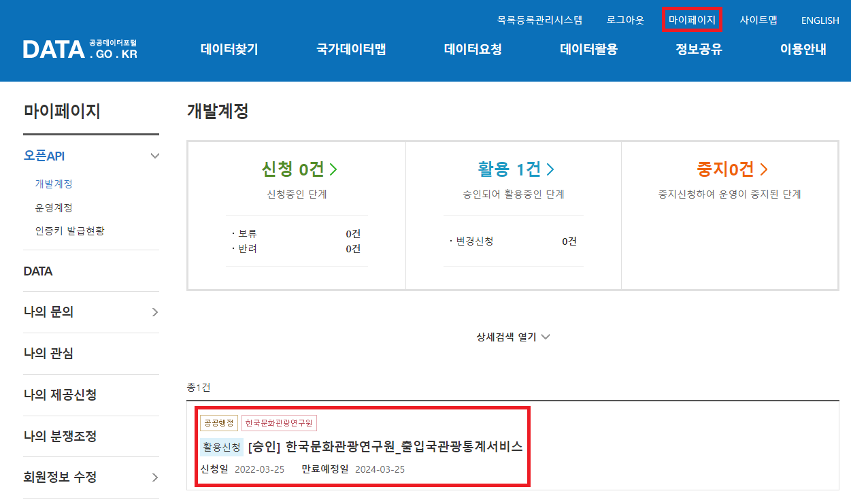851x504 pixels.
Task: Open the 사이트맵 link
Action: click(x=758, y=20)
